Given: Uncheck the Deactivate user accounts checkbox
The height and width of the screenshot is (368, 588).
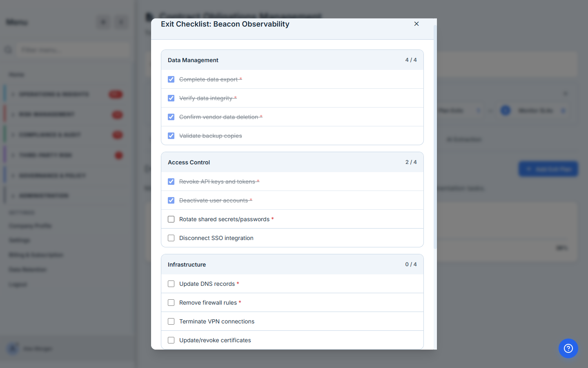Looking at the screenshot, I should point(171,200).
